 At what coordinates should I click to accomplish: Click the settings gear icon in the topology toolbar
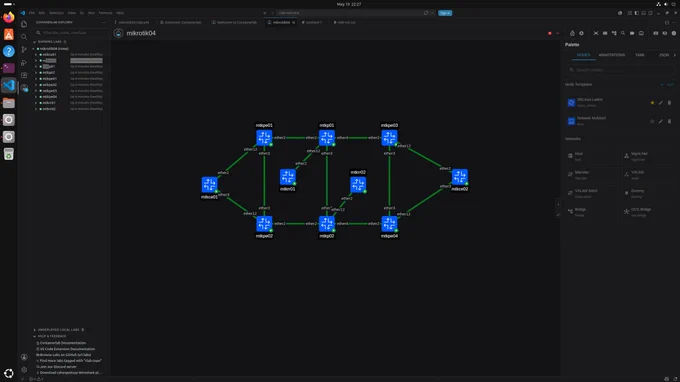coord(581,33)
